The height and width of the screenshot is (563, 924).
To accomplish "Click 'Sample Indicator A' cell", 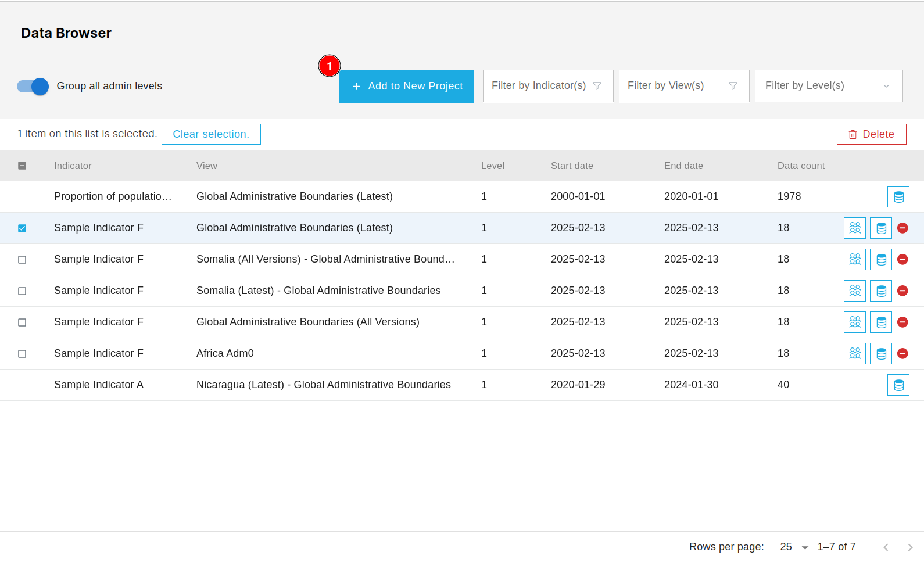I will pyautogui.click(x=99, y=385).
